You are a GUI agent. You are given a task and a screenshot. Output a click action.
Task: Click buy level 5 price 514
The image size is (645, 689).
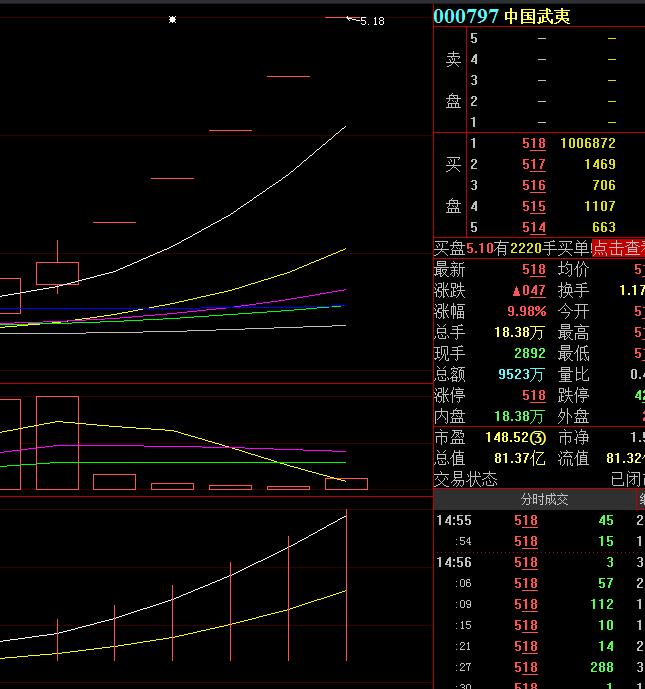(533, 228)
